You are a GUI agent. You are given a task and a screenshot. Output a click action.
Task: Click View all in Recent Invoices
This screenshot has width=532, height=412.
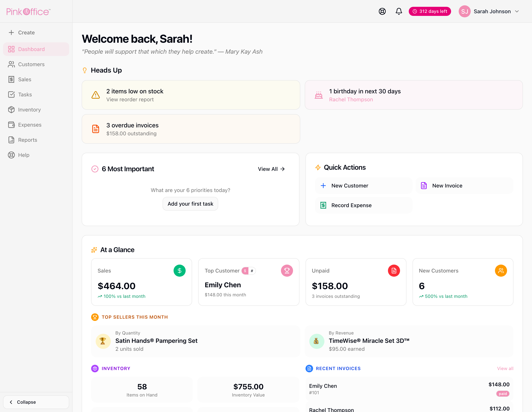[505, 368]
